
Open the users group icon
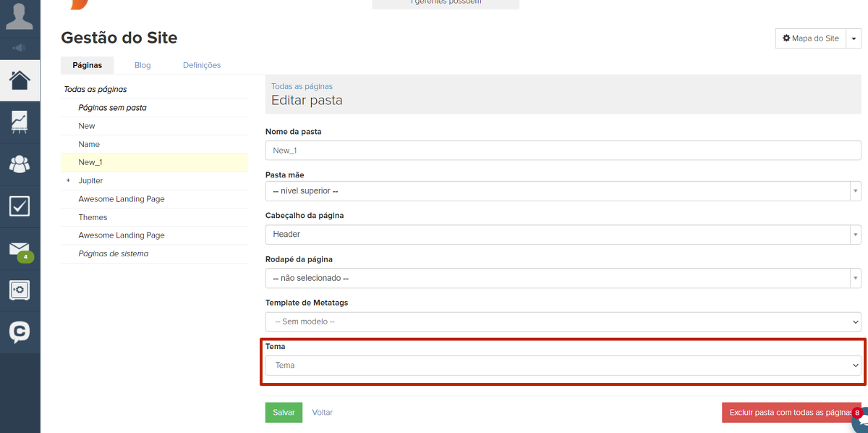pos(20,164)
